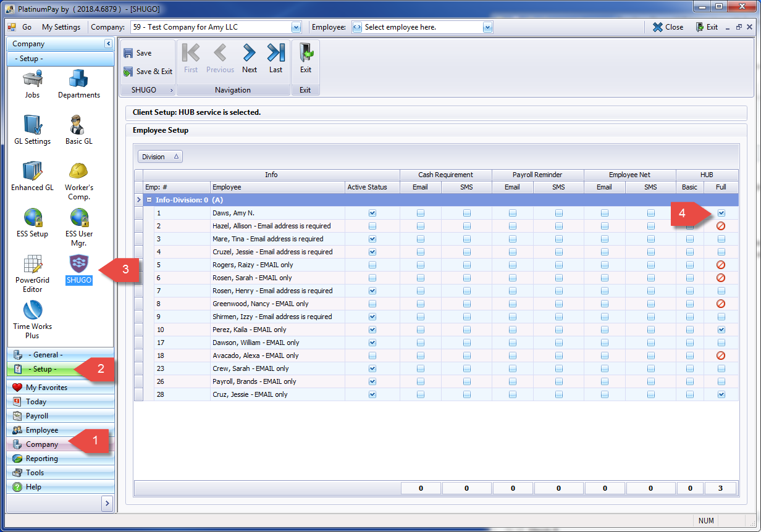Open the Basic GL icon
This screenshot has width=761, height=532.
[x=78, y=130]
